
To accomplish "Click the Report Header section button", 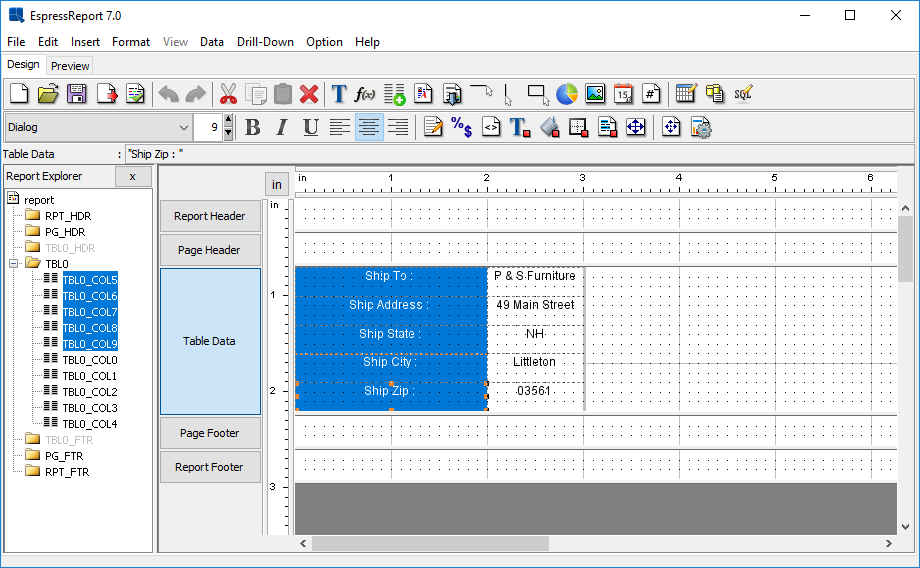I will (x=210, y=216).
